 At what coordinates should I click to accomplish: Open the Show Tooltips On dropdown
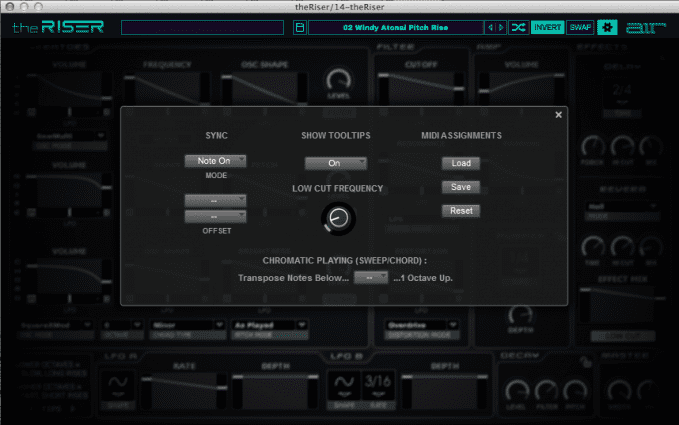[335, 163]
